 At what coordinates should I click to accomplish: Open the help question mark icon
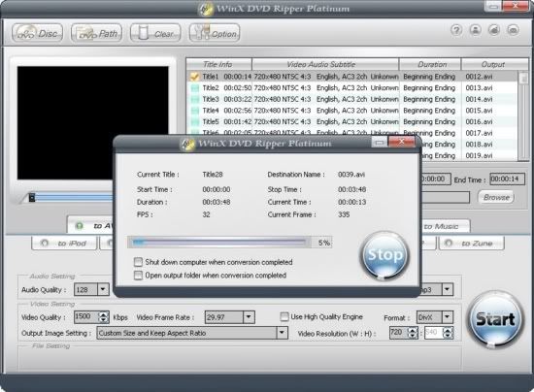click(456, 30)
